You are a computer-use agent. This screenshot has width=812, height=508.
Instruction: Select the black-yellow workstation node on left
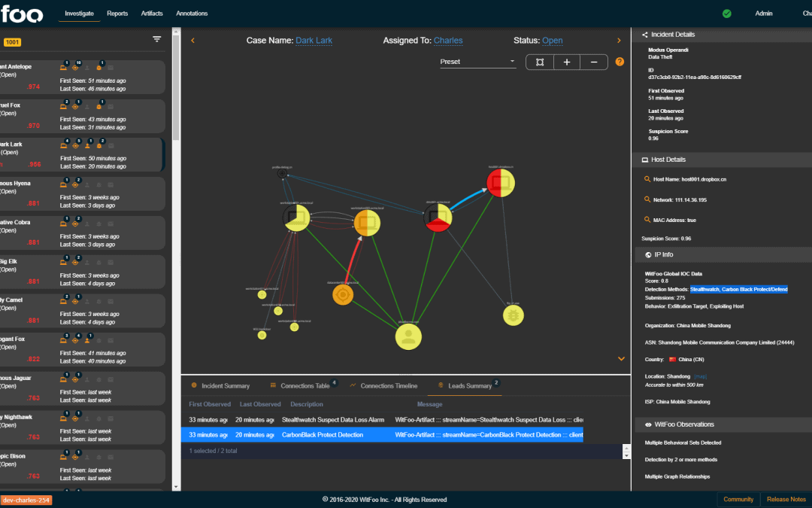(x=297, y=217)
